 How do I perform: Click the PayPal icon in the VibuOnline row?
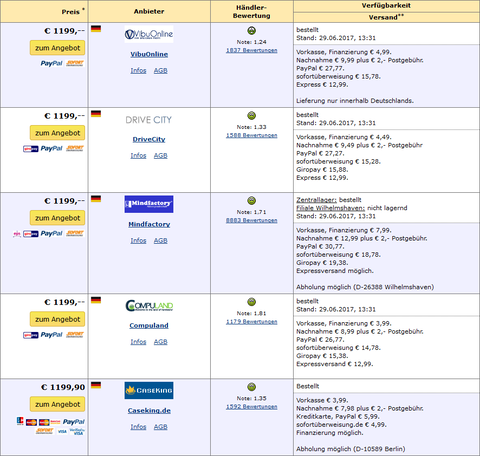pos(51,63)
